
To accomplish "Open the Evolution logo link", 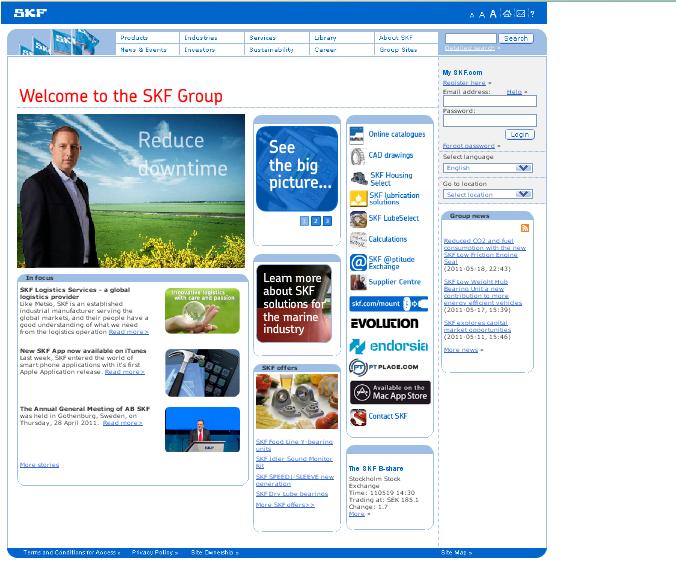I will [385, 323].
